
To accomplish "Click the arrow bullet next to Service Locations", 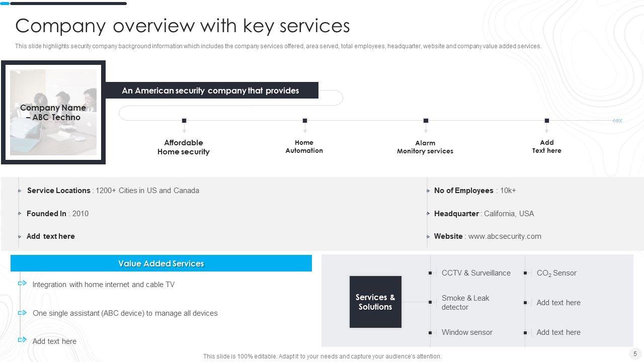I will tap(20, 191).
